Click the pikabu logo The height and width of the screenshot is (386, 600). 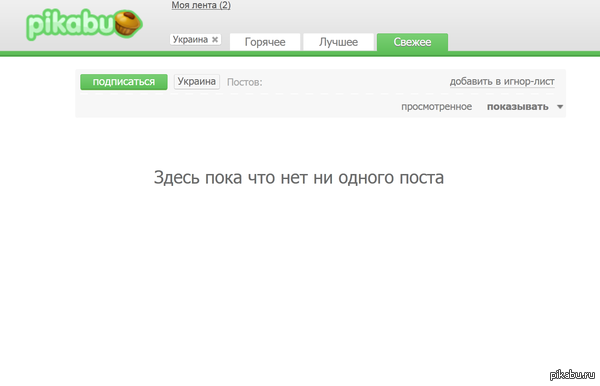[x=85, y=24]
